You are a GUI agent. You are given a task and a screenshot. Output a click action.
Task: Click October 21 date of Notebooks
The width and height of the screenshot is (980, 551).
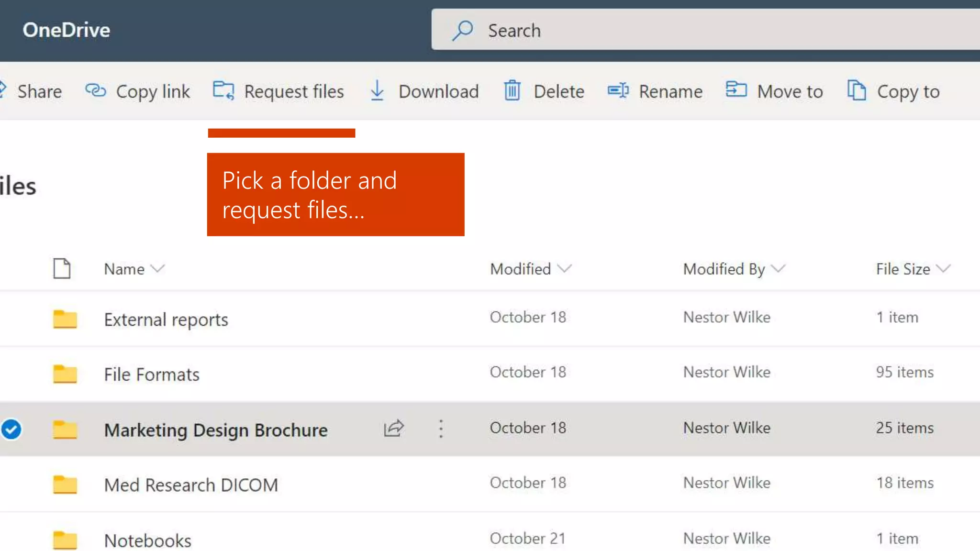(527, 538)
